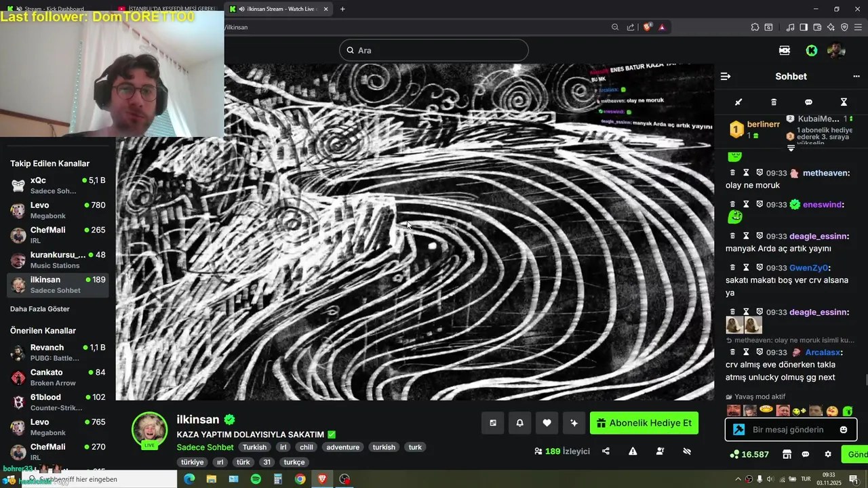Click metheaven username in chat
Screen dimensions: 868x488
click(x=825, y=173)
